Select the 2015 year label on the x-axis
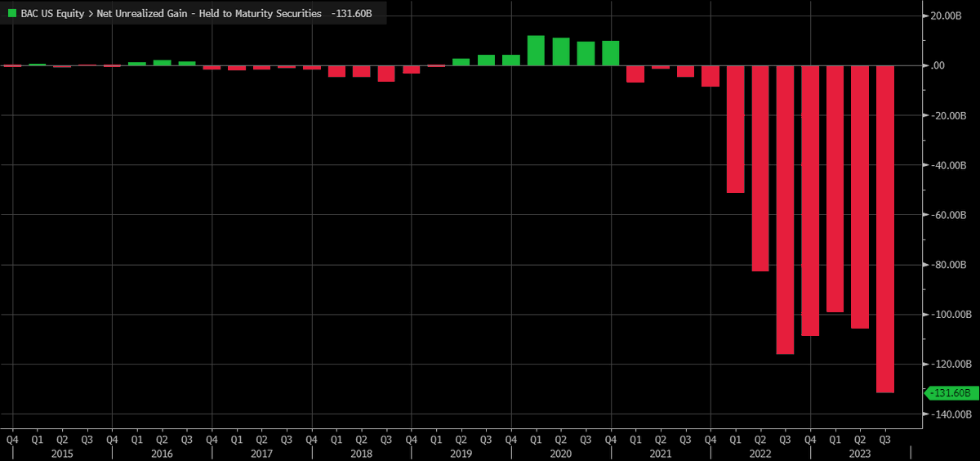The width and height of the screenshot is (980, 461). [x=62, y=452]
